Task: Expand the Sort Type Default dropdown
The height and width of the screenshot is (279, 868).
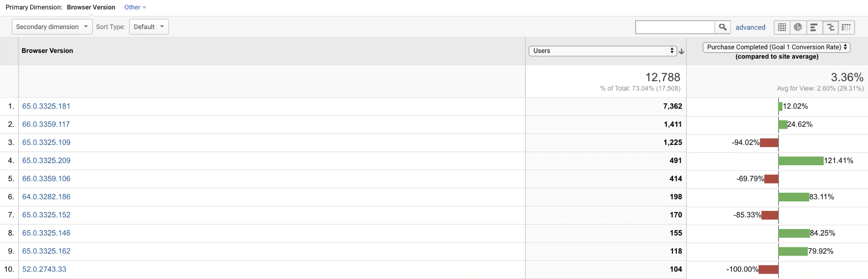Action: (x=149, y=26)
